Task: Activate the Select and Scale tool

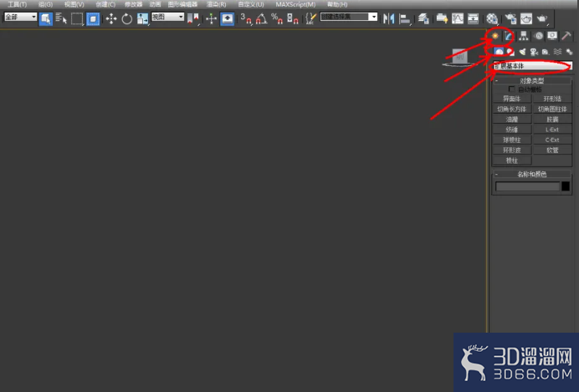Action: 142,18
